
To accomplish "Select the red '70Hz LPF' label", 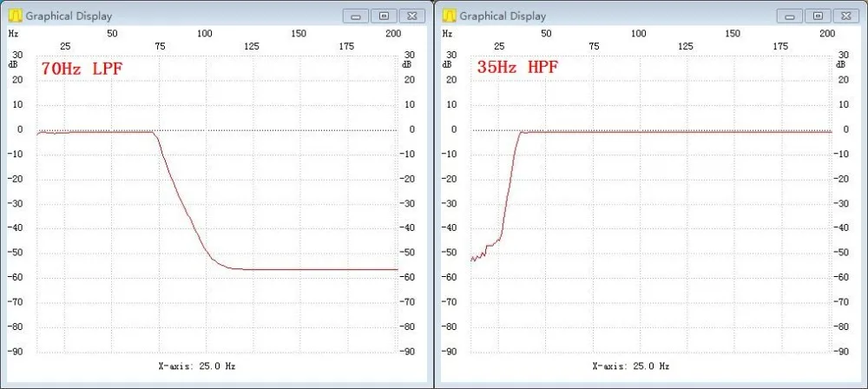I will (82, 69).
